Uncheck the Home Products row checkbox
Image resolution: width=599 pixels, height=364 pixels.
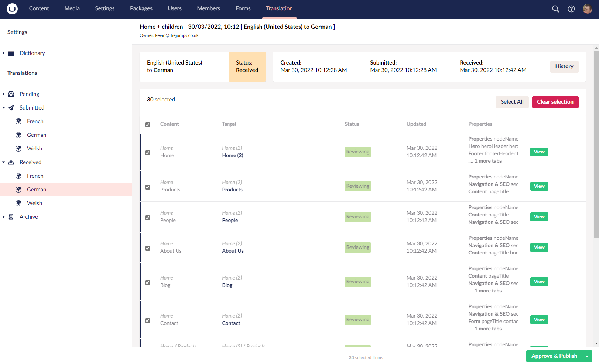147,187
